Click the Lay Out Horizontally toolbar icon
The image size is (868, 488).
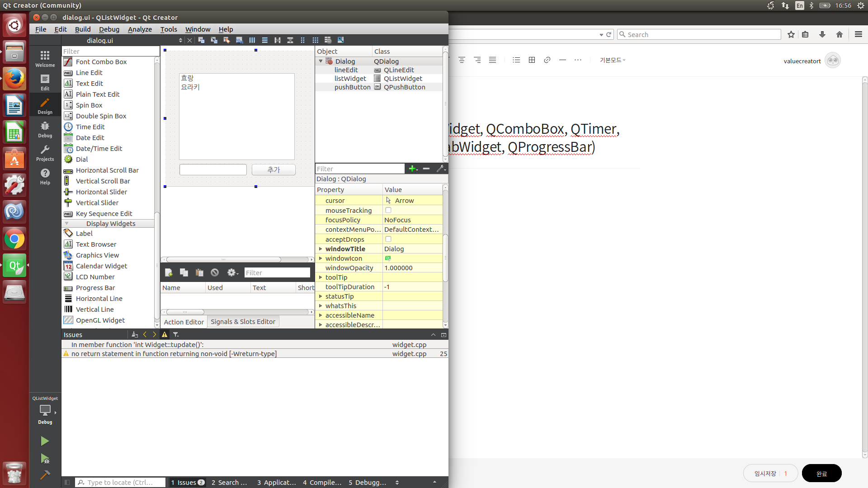252,40
